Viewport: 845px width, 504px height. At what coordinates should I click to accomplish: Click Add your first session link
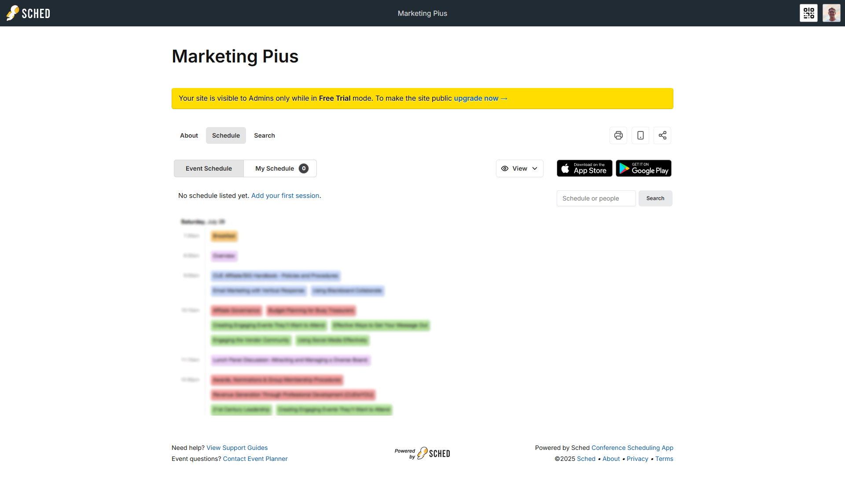[285, 196]
